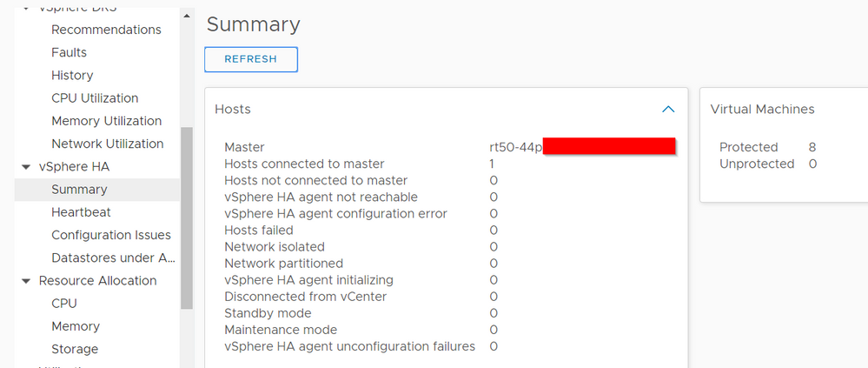Collapse the vSphere DRS section arrow

tap(26, 9)
